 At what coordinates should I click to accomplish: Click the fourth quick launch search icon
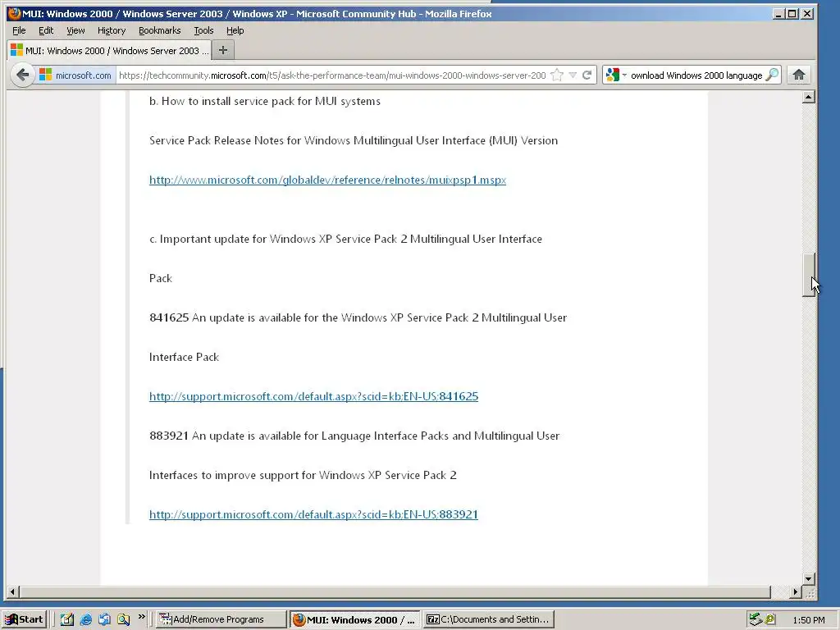pos(123,619)
